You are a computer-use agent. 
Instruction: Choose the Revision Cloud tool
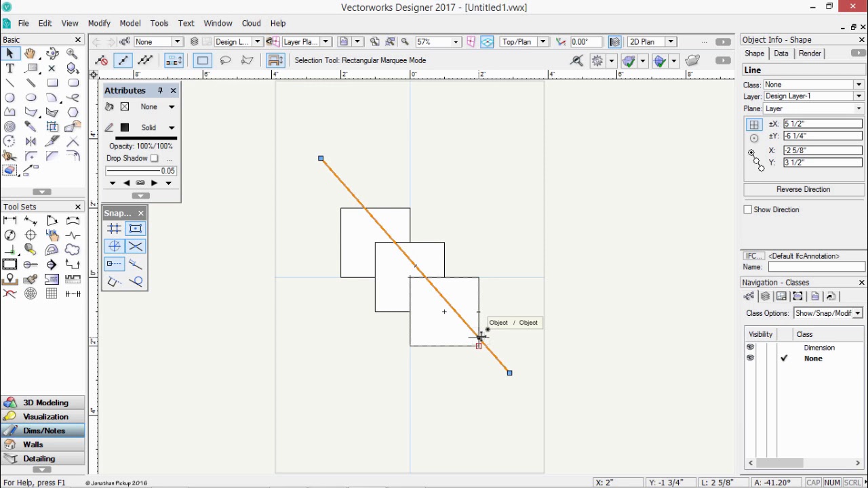pos(73,249)
